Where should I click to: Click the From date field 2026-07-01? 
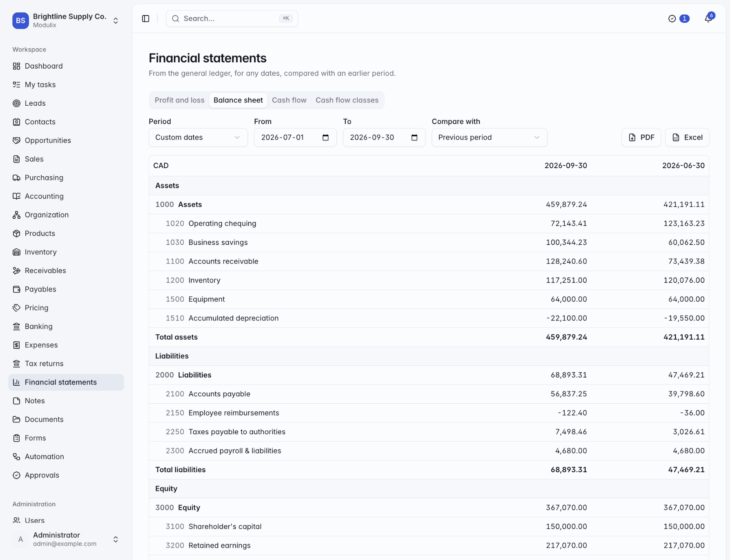coord(295,138)
